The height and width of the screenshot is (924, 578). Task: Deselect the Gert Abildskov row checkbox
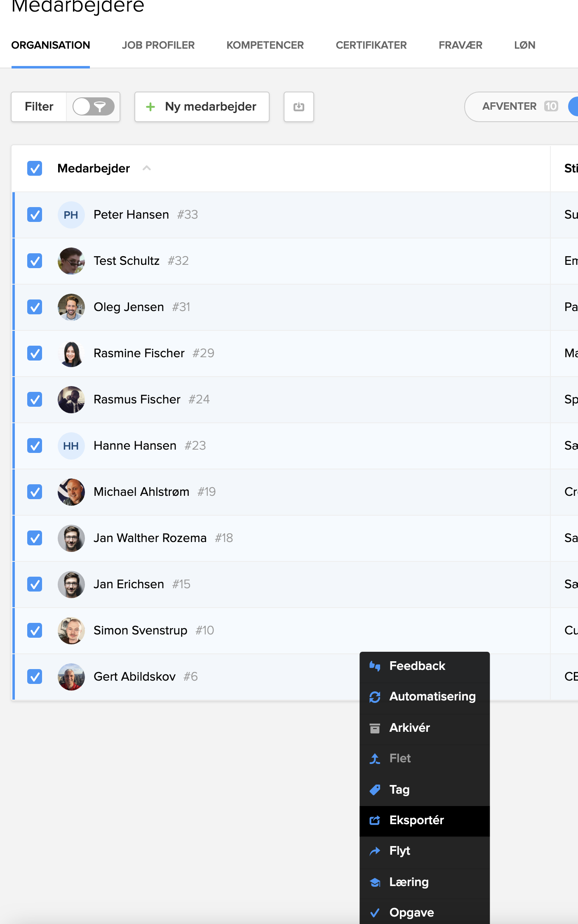point(35,676)
